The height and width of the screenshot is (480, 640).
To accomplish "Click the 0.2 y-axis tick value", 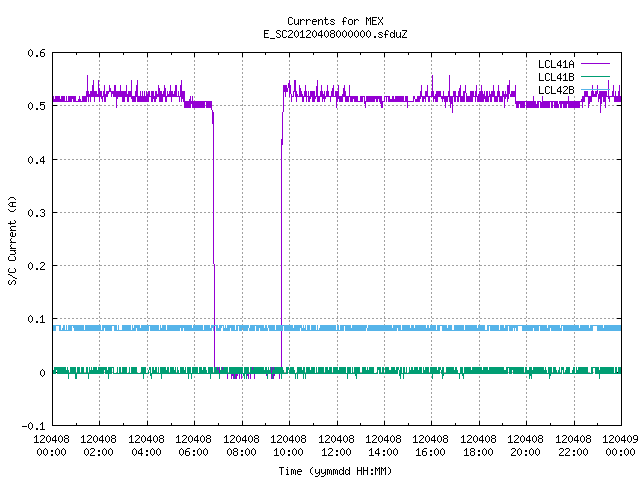I will pos(36,266).
